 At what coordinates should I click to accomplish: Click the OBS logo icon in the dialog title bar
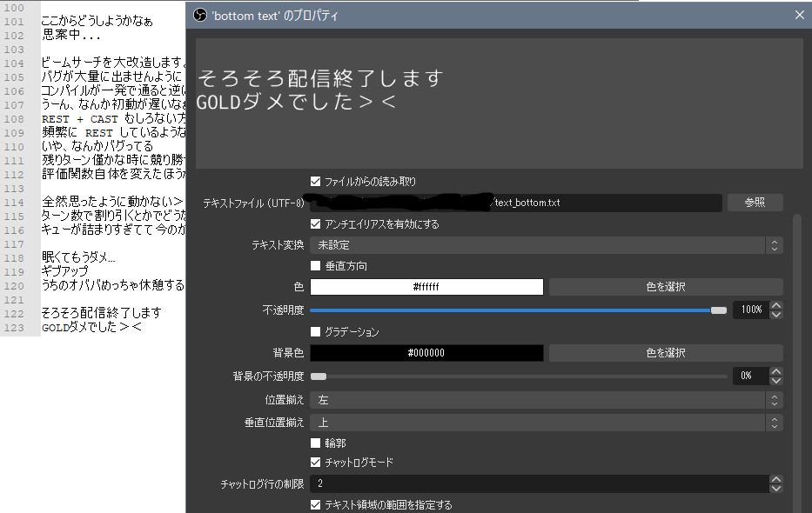click(x=199, y=15)
